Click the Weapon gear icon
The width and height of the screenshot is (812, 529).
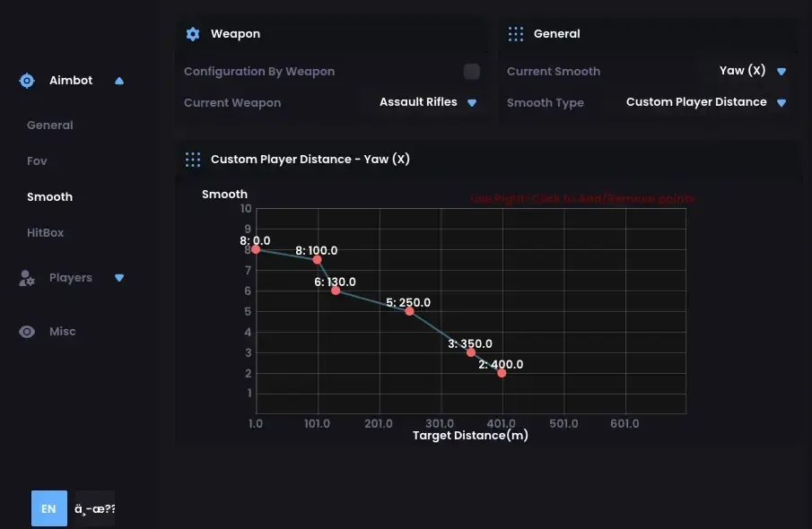[193, 34]
